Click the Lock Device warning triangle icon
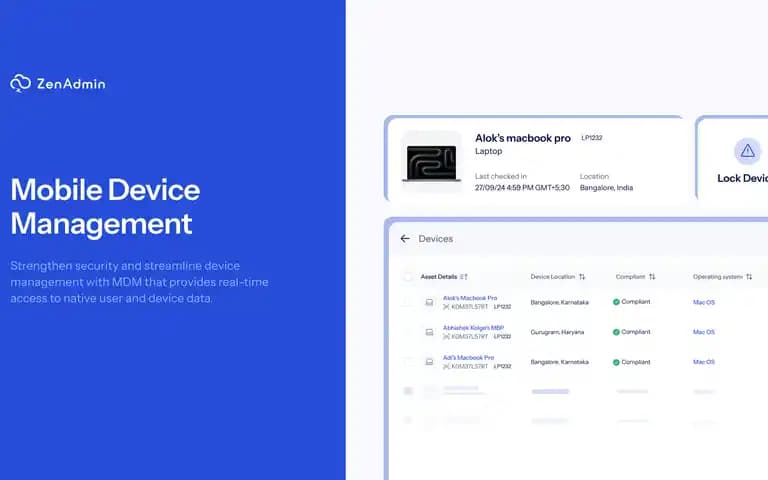The width and height of the screenshot is (768, 480). (747, 151)
